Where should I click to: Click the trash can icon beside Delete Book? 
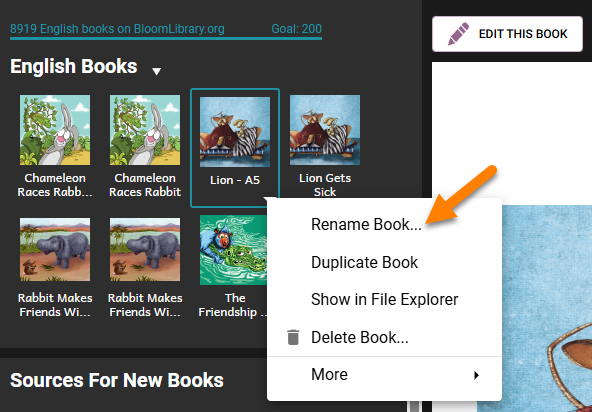[x=293, y=337]
